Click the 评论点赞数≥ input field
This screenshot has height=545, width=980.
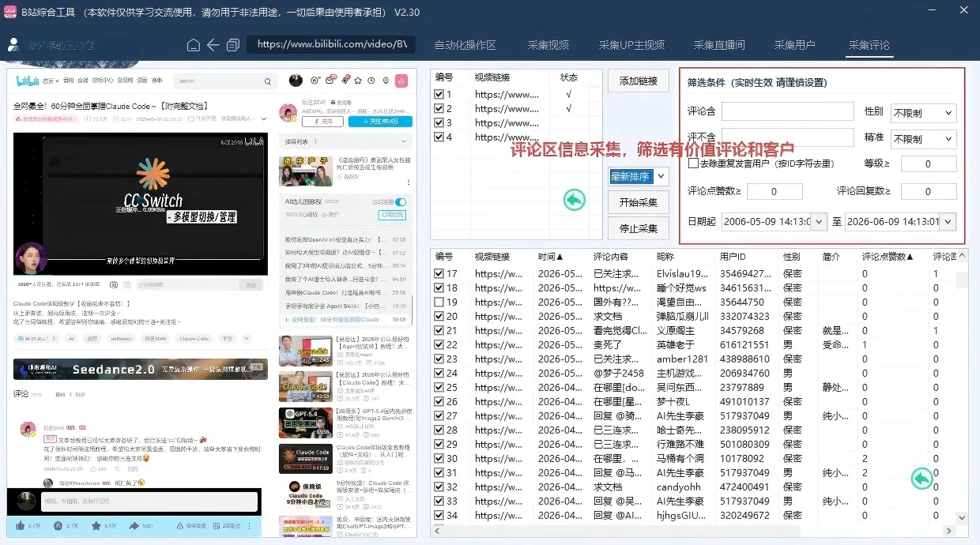coord(775,192)
